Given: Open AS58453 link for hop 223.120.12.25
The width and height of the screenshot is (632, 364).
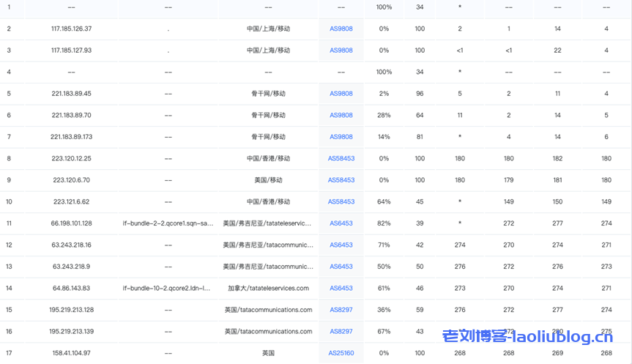Looking at the screenshot, I should [341, 159].
